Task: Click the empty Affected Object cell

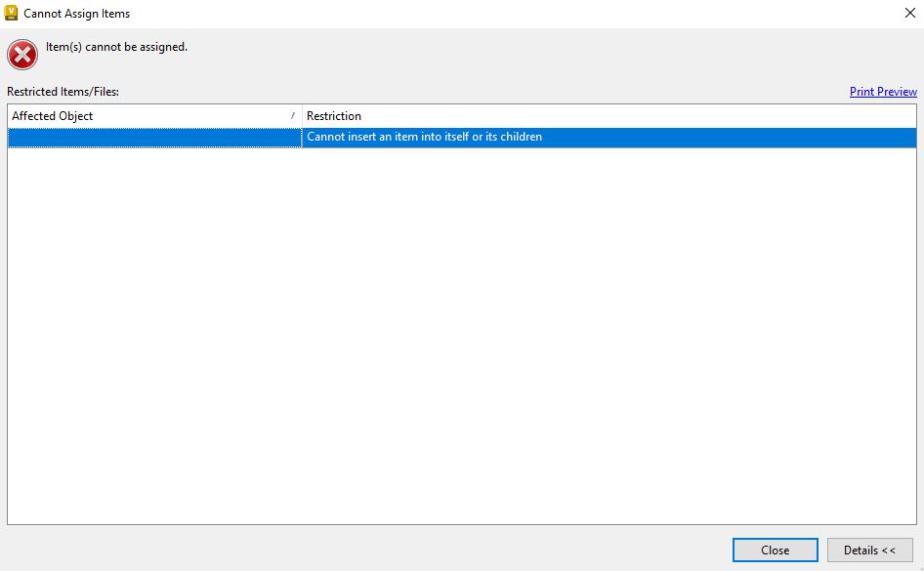Action: 147,137
